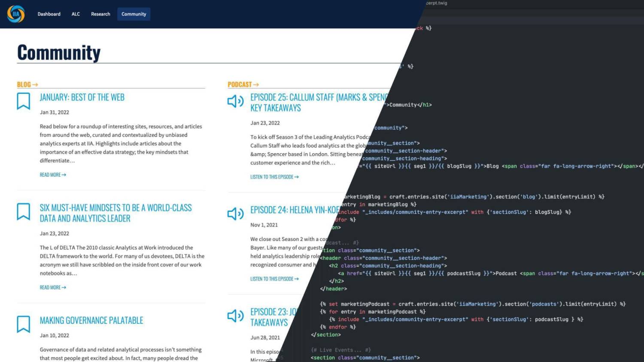Click bookmark icon beside January Best of the Web

(24, 101)
